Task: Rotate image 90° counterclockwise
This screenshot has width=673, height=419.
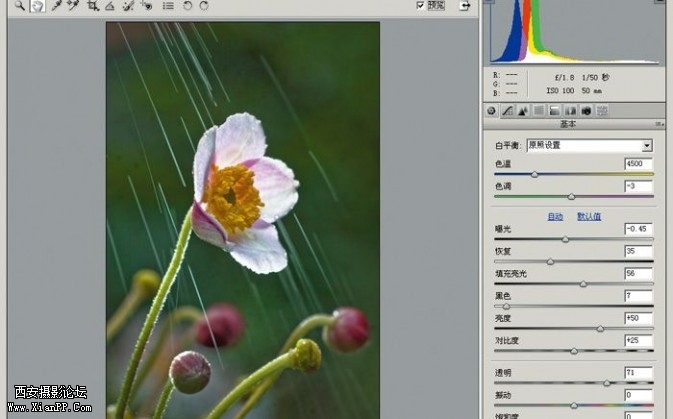Action: pyautogui.click(x=187, y=6)
